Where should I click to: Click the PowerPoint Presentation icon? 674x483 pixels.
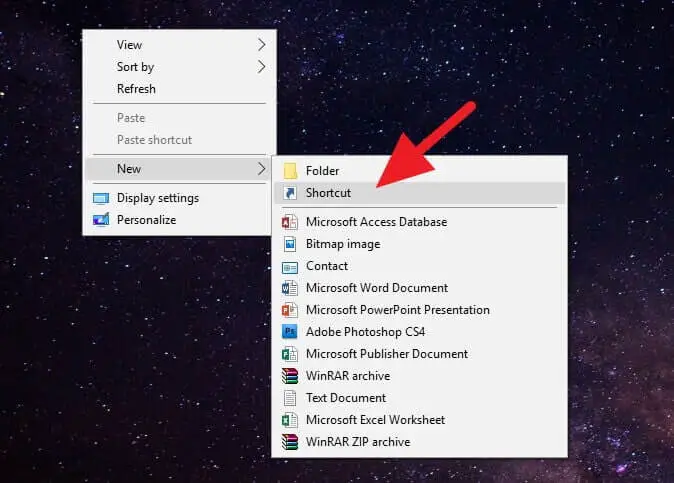pyautogui.click(x=290, y=310)
